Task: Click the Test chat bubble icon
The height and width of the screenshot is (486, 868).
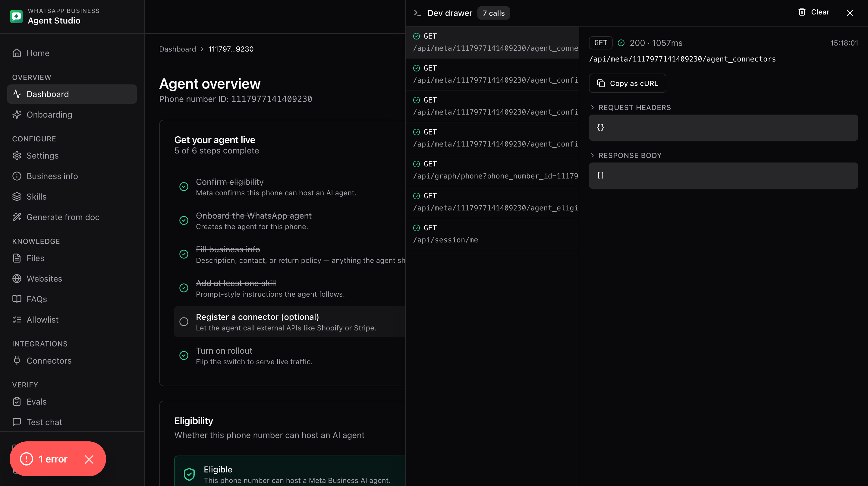Action: tap(17, 422)
